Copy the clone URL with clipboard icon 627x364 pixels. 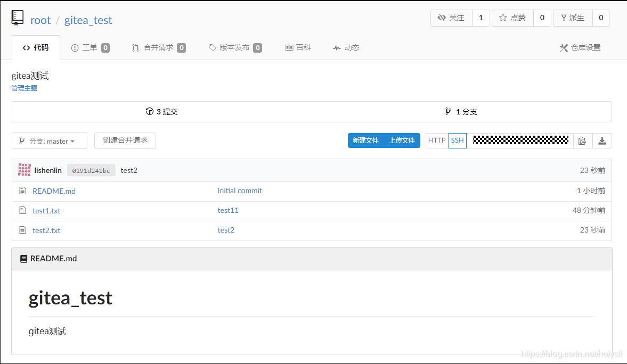click(x=582, y=140)
